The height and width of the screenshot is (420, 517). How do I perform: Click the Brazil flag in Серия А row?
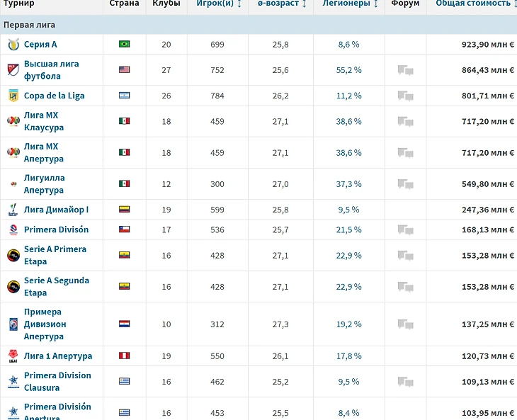(x=125, y=44)
